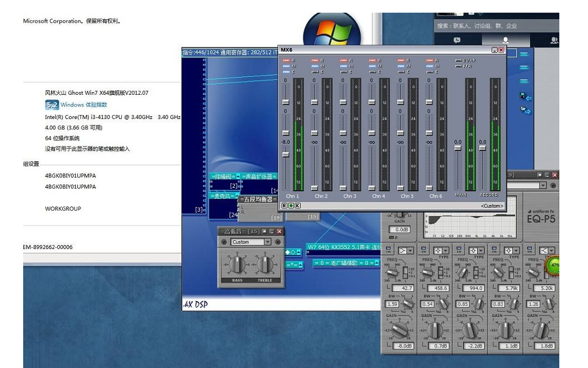The image size is (588, 368).
Task: Click the green dot button in MX6 footer
Action: (291, 205)
